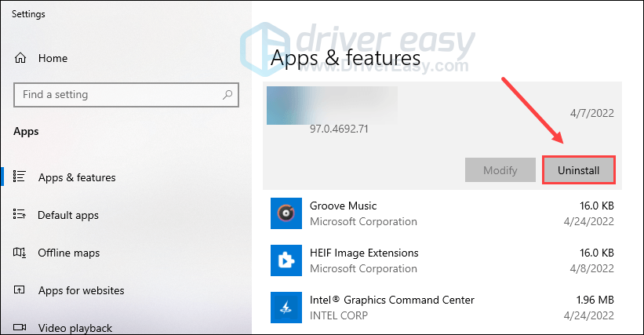Click Intel Graphics Command Center's 4/24/2022 date
Screen dimensions: 644x335
[588, 315]
